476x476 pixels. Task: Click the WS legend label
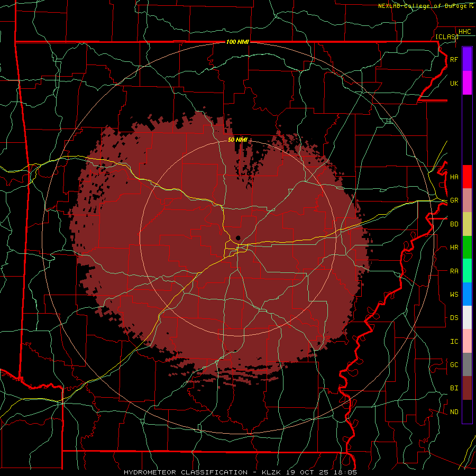(x=454, y=294)
